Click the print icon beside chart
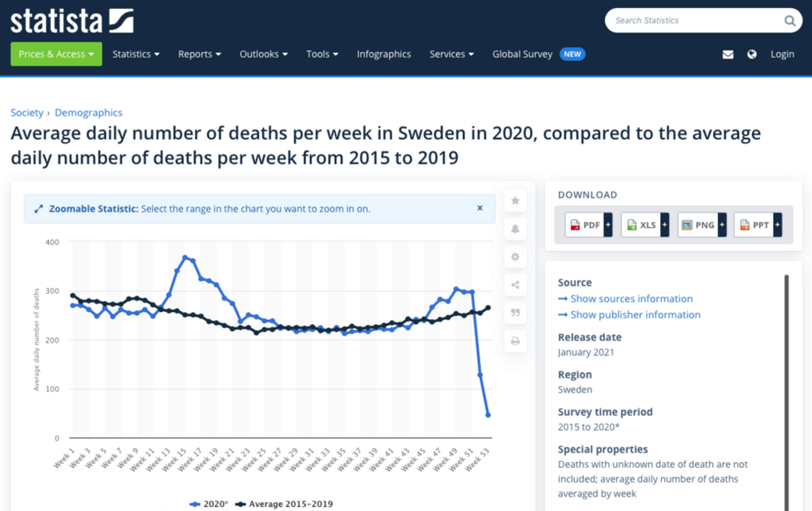Image resolution: width=812 pixels, height=511 pixels. tap(515, 341)
